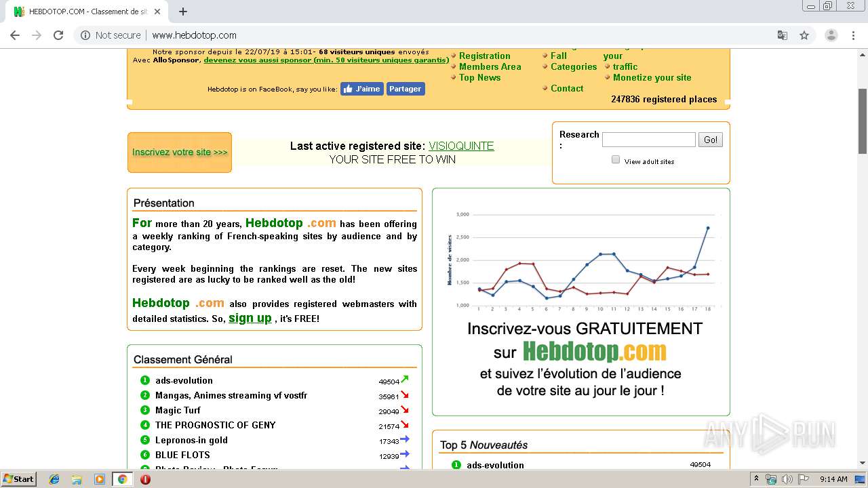Viewport: 868px width, 488px height.
Task: Open the Top News link
Action: tap(480, 78)
